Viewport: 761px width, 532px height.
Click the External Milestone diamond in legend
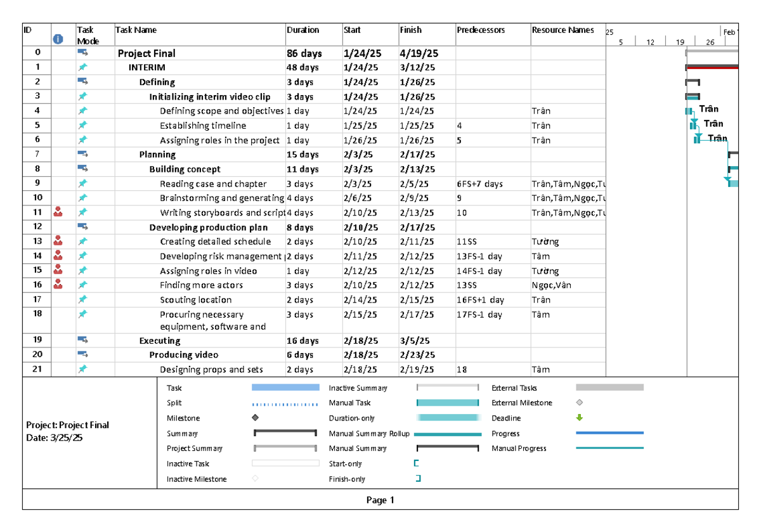tap(579, 403)
